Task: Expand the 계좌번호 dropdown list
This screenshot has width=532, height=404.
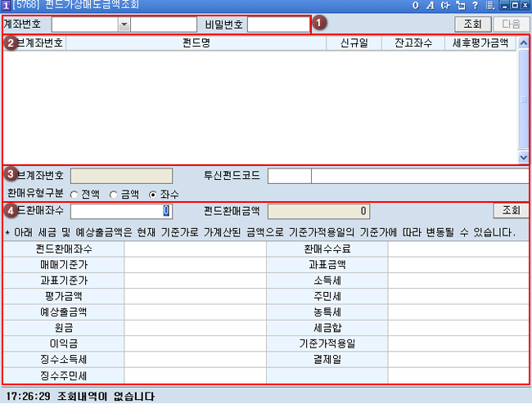Action: pyautogui.click(x=124, y=25)
